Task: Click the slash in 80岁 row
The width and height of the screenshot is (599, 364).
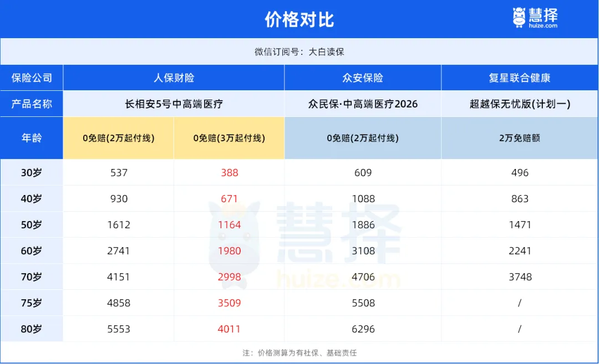Action: click(x=520, y=329)
